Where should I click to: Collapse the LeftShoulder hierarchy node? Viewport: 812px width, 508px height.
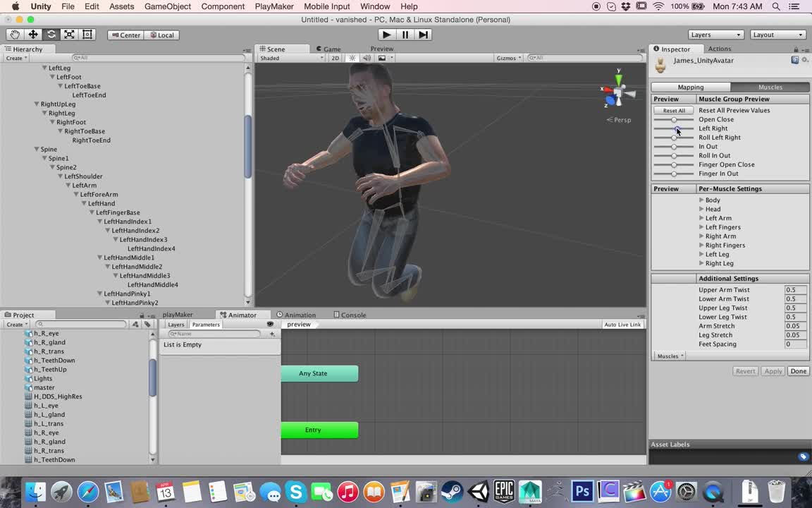[60, 176]
